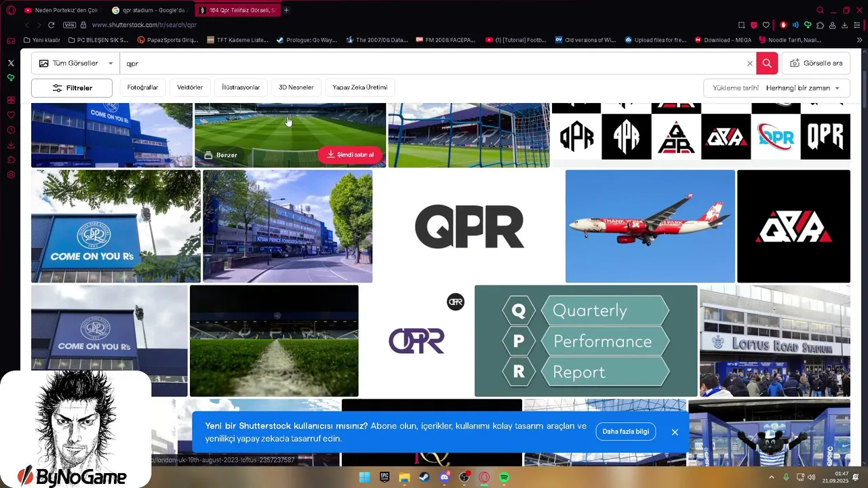Open 'Download - MEGA' bookmark
Image resolution: width=868 pixels, height=488 pixels.
point(723,40)
